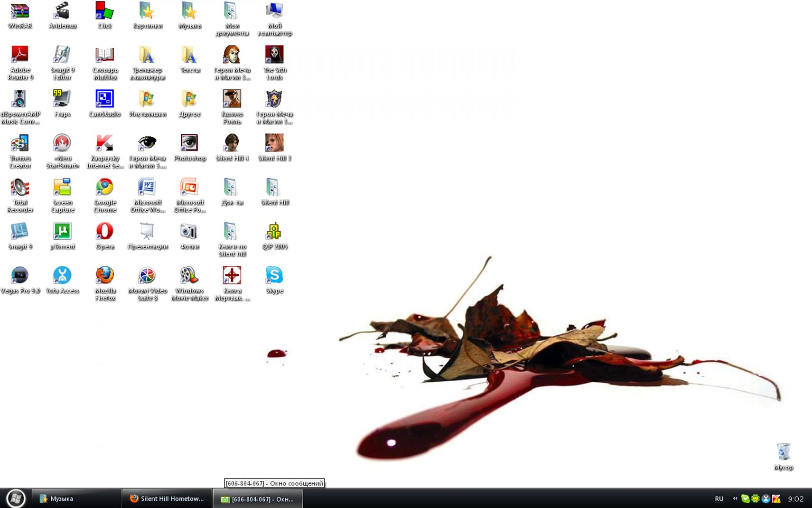Open the Skype desktop shortcut
This screenshot has height=508, width=812.
[x=274, y=276]
